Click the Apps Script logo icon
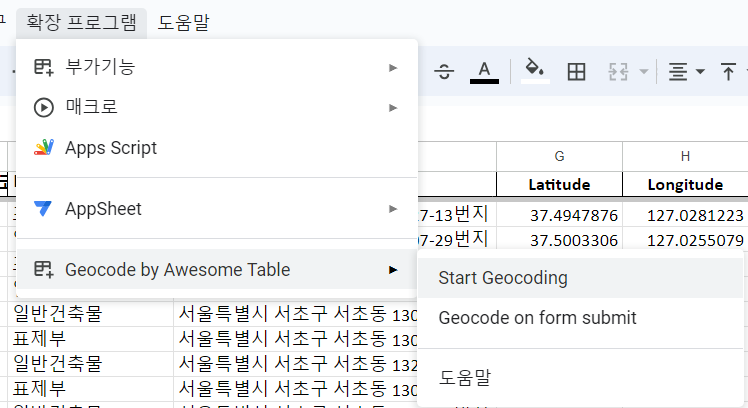Screen dimensions: 748x408 coord(43,147)
